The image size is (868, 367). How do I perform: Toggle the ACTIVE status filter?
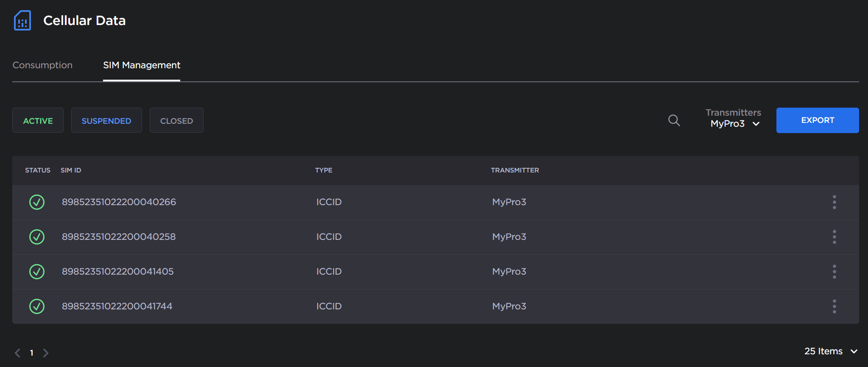pos(38,120)
